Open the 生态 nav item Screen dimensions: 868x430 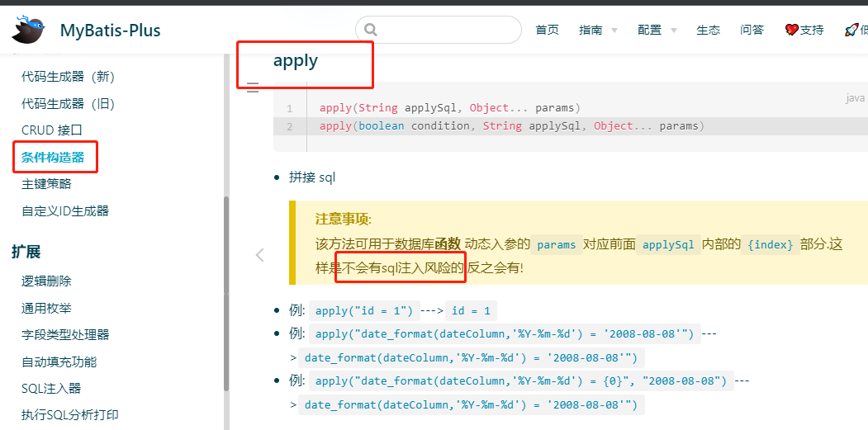tap(708, 30)
